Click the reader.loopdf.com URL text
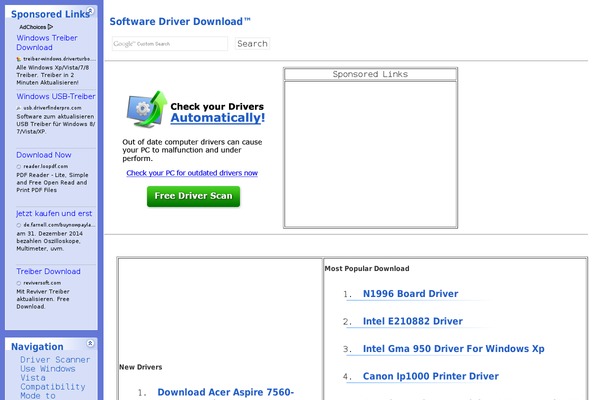Image resolution: width=600 pixels, height=400 pixels. tap(46, 167)
